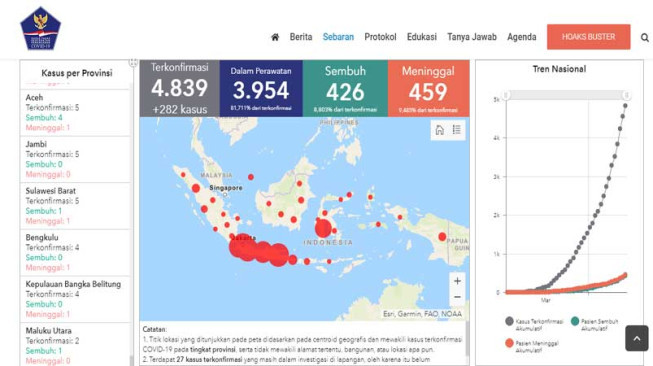Toggle Pasien Sembuh Akumulatif legend entry

594,324
